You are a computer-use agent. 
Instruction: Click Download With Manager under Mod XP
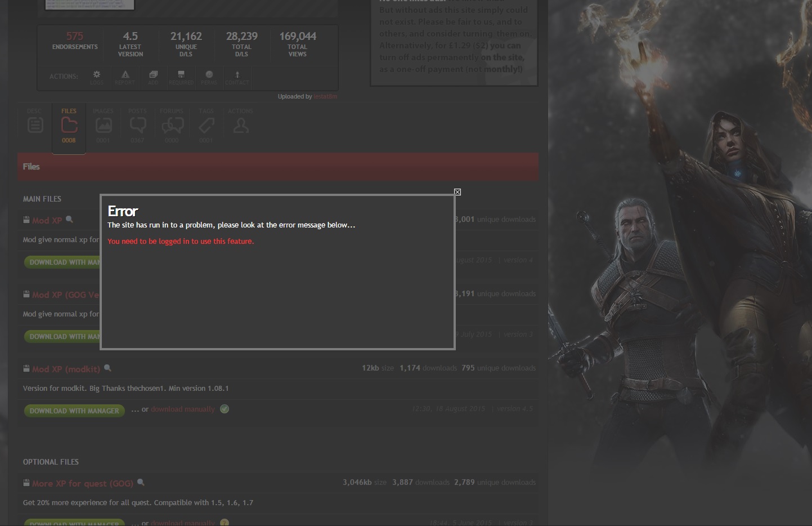click(62, 262)
